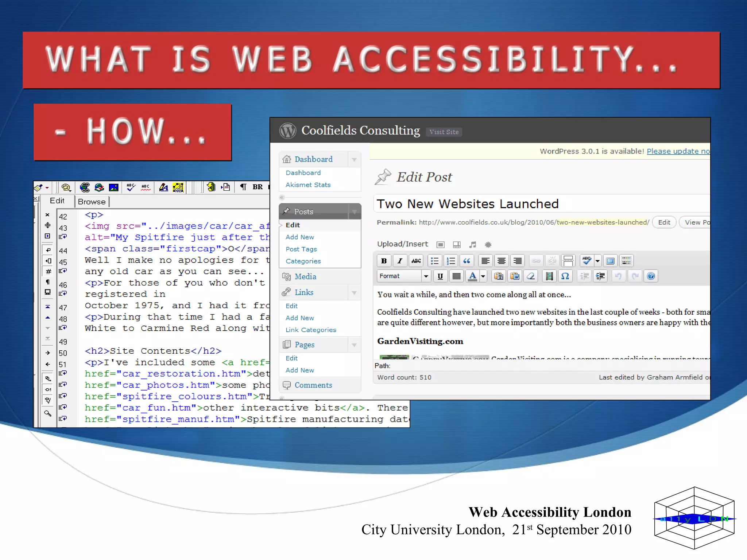Image resolution: width=747 pixels, height=560 pixels.
Task: Toggle line numbers hash icon in gutter
Action: pos(48,271)
